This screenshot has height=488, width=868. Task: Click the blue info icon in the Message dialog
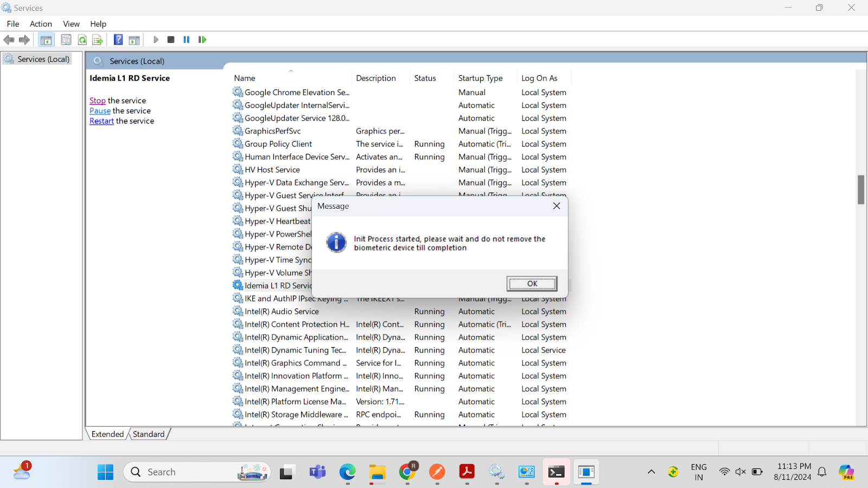pyautogui.click(x=336, y=242)
